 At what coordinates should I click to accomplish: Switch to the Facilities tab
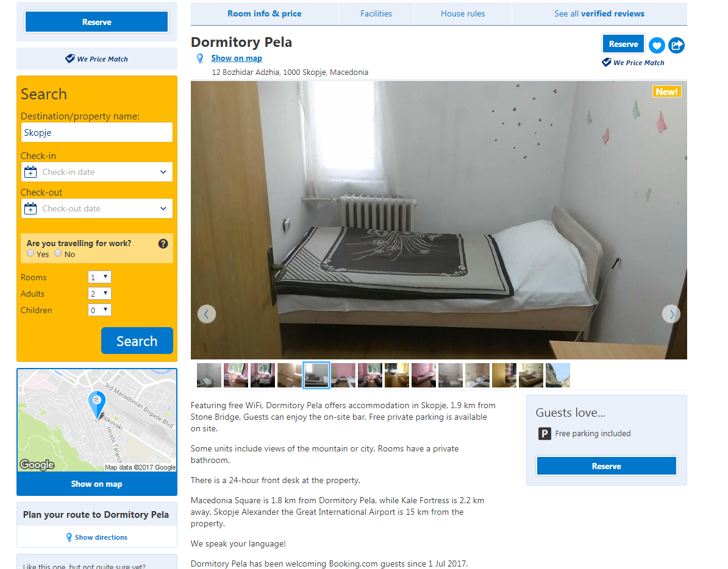376,14
